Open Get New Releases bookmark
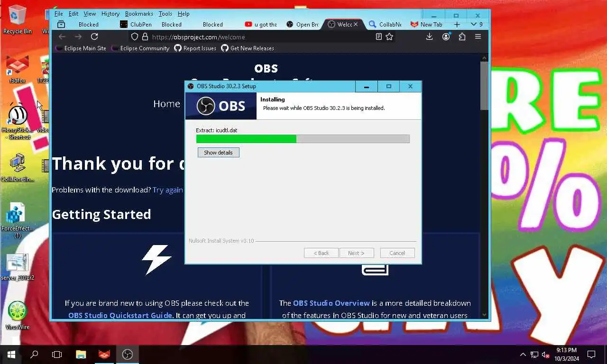 (x=248, y=48)
